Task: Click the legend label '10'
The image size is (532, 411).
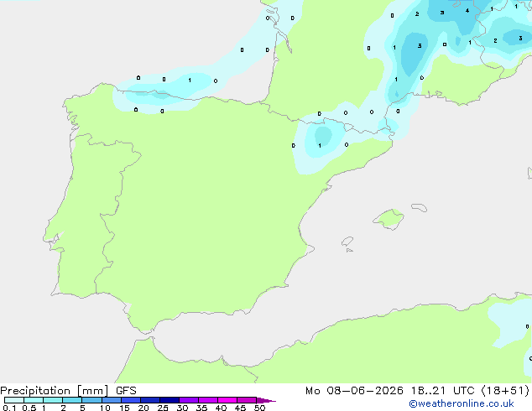Action: click(x=105, y=408)
